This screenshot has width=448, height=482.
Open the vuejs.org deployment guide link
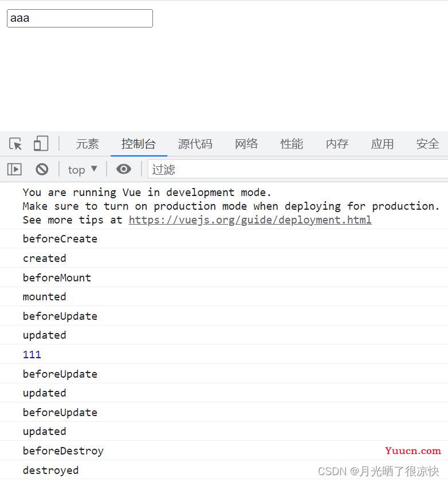pos(250,220)
